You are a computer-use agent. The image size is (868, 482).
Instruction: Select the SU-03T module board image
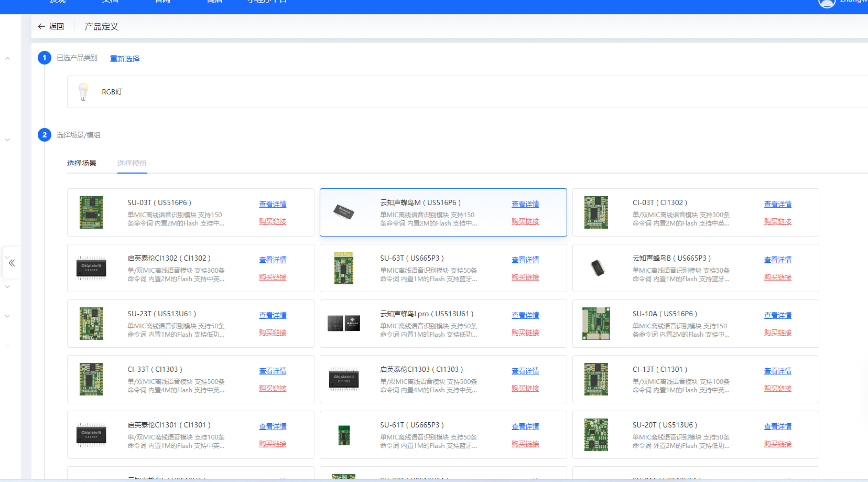[91, 212]
